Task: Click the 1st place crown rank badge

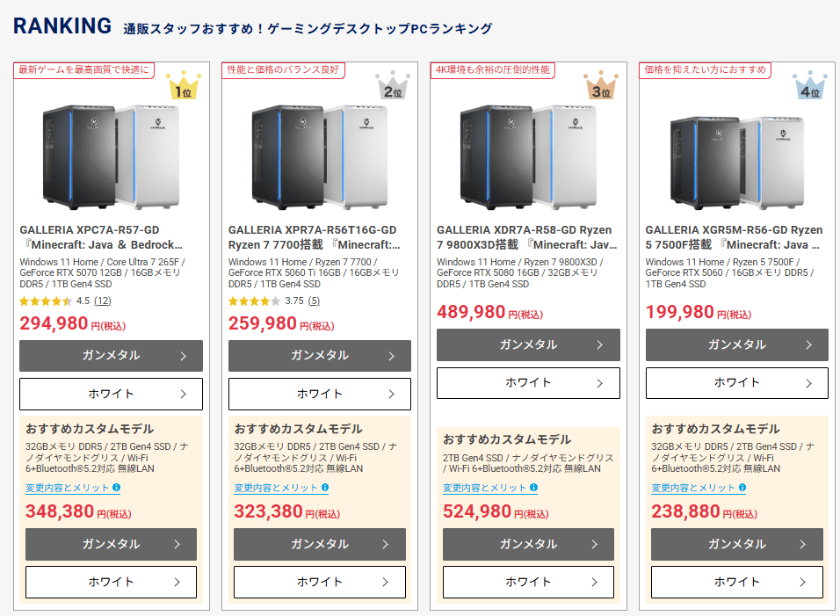Action: (x=184, y=86)
